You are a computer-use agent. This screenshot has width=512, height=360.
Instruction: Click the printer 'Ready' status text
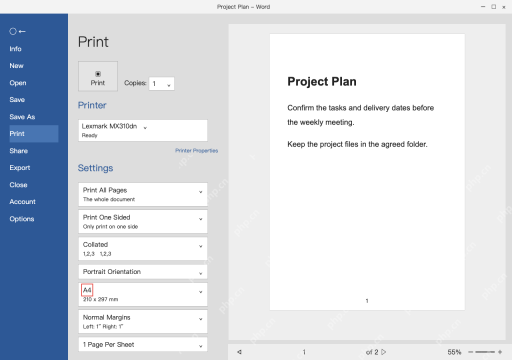[x=89, y=135]
